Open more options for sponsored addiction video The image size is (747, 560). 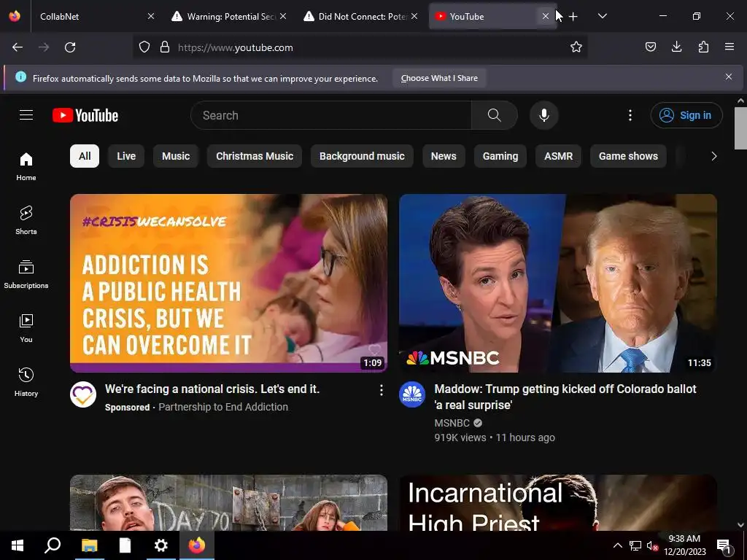(381, 391)
